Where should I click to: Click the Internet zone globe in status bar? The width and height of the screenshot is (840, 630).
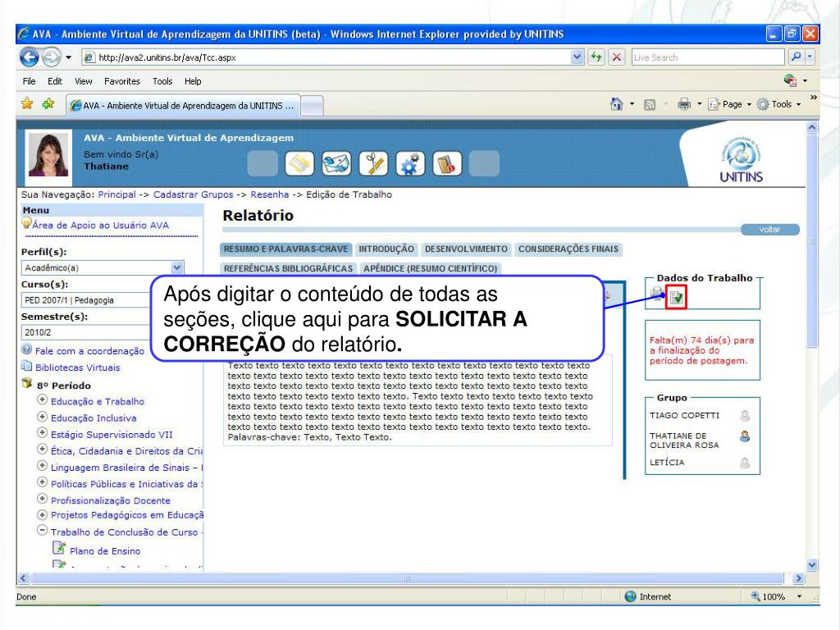click(x=631, y=596)
